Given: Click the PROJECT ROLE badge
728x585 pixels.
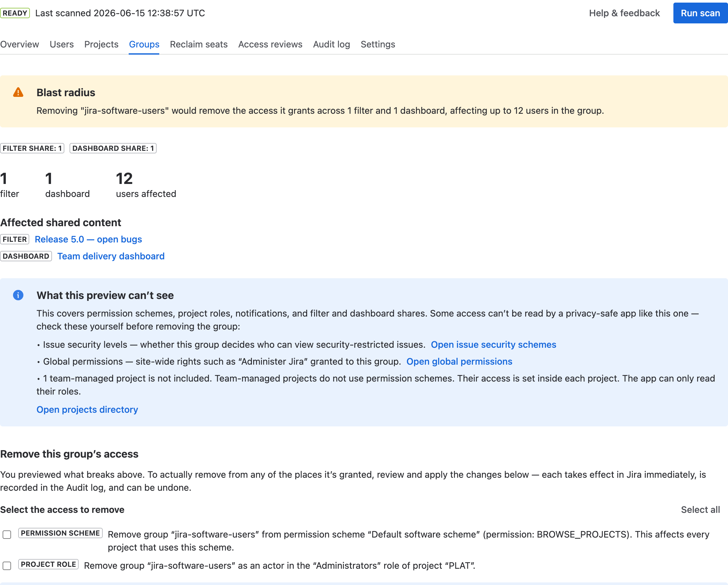Looking at the screenshot, I should pos(48,565).
